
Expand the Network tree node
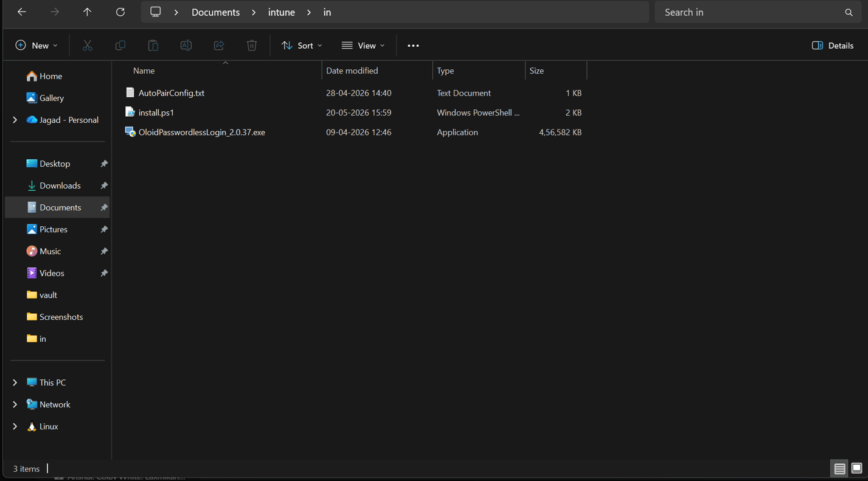click(x=15, y=404)
